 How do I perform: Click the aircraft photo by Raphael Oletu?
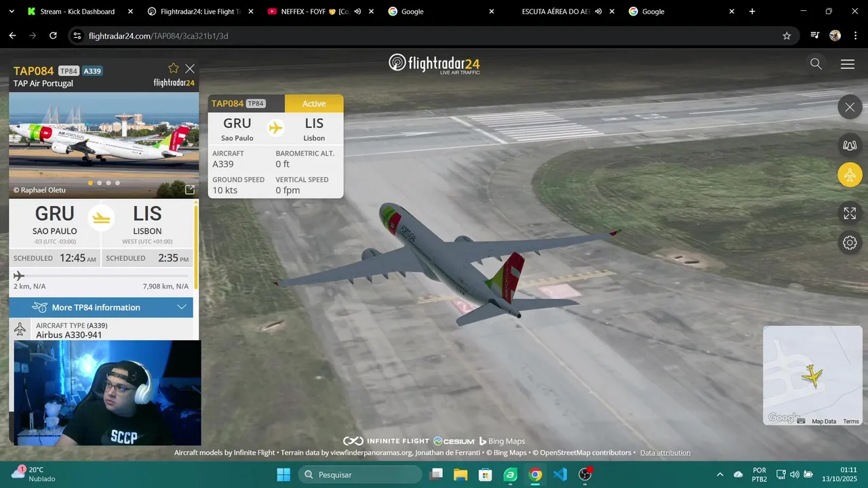click(104, 145)
